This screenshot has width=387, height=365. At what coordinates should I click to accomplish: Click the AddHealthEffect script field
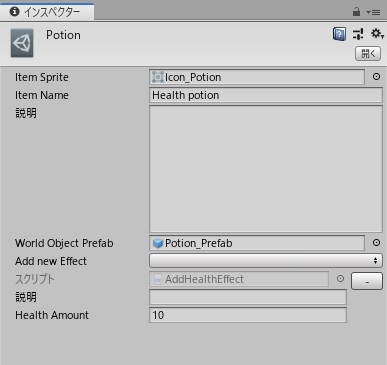tap(239, 279)
